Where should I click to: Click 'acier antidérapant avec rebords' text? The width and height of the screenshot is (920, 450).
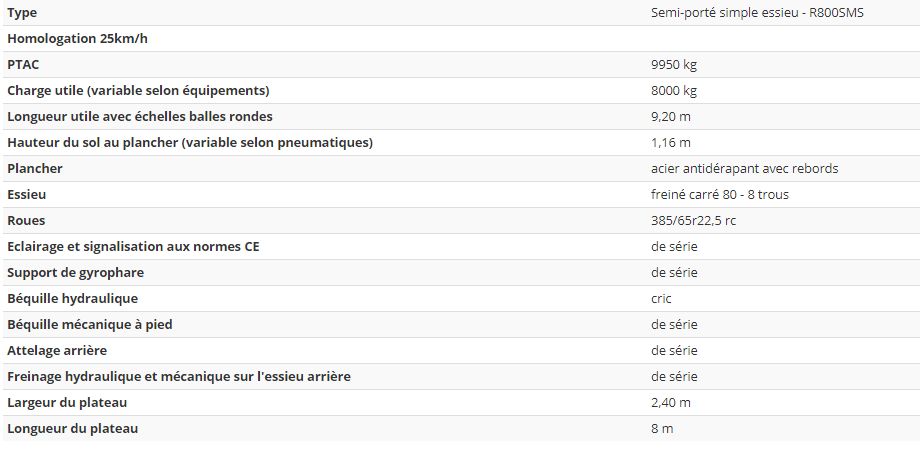[745, 169]
